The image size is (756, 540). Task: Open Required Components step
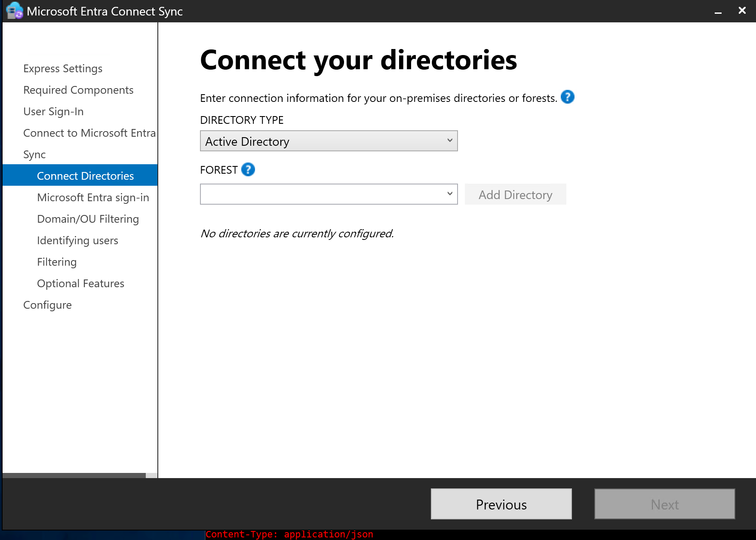78,90
